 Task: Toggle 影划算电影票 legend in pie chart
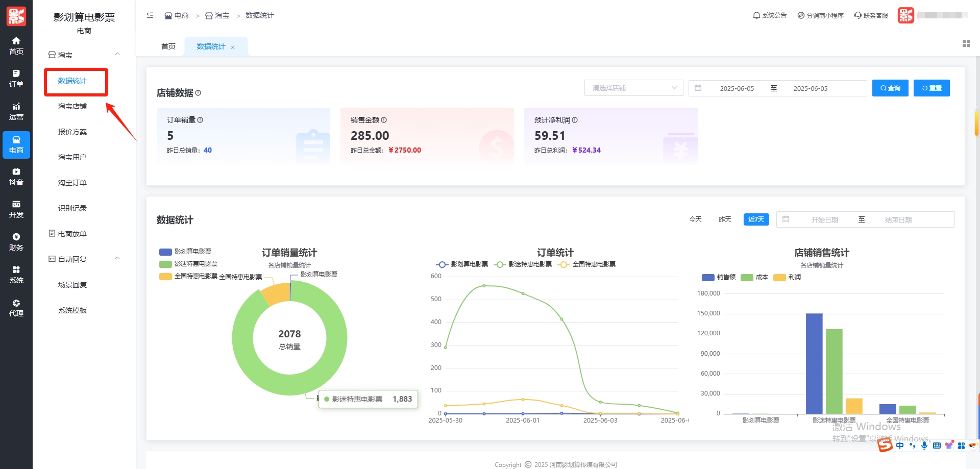(185, 252)
